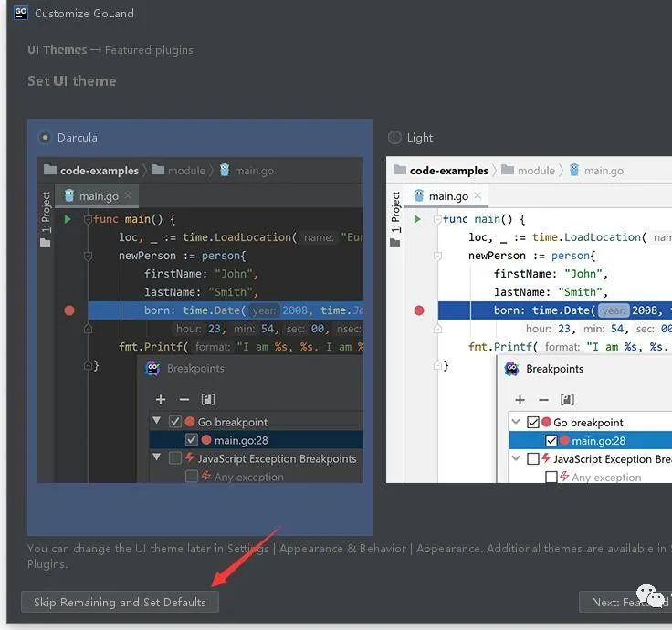Click the UI Themes breadcrumb step
Viewport: 672px width, 630px height.
point(57,49)
